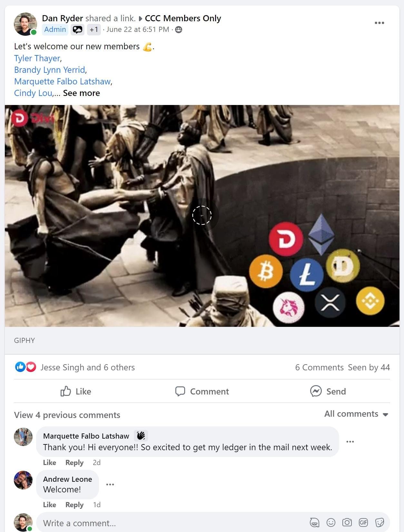404x532 pixels.
Task: Open options for Andrew Leone's comment
Action: [x=110, y=484]
